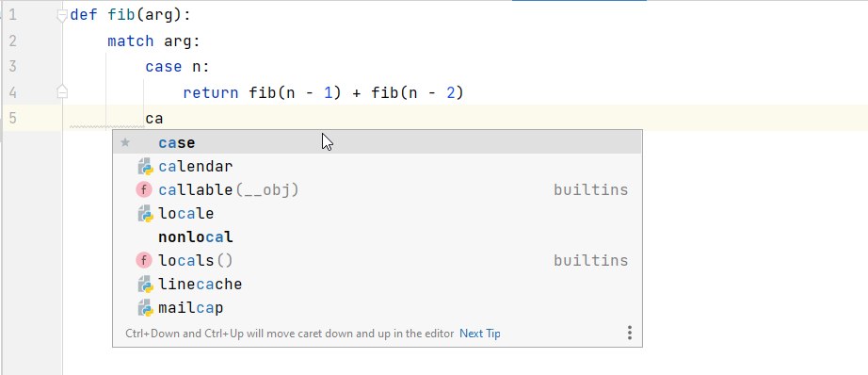Choose 'mailcap' module completion item
Viewport: 868px width, 375px height.
[x=377, y=307]
